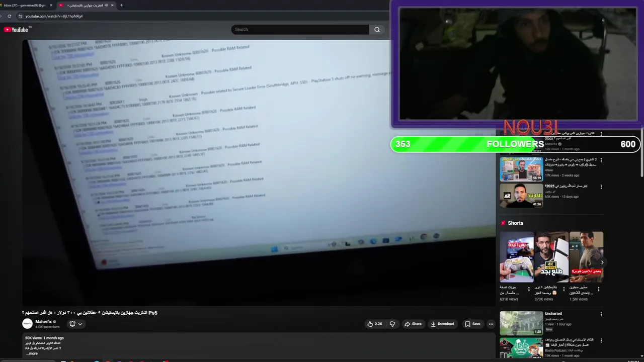Open options menu for the 370K views Short
The height and width of the screenshot is (362, 644).
563,289
